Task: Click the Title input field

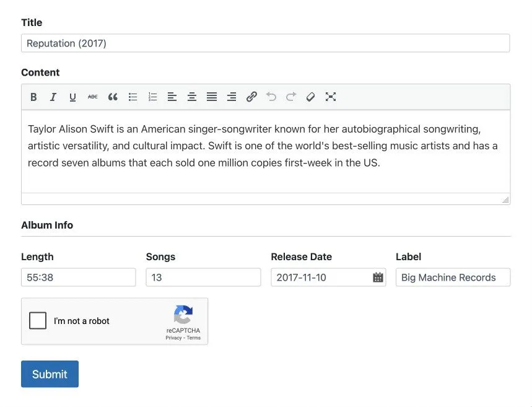Action: [265, 43]
